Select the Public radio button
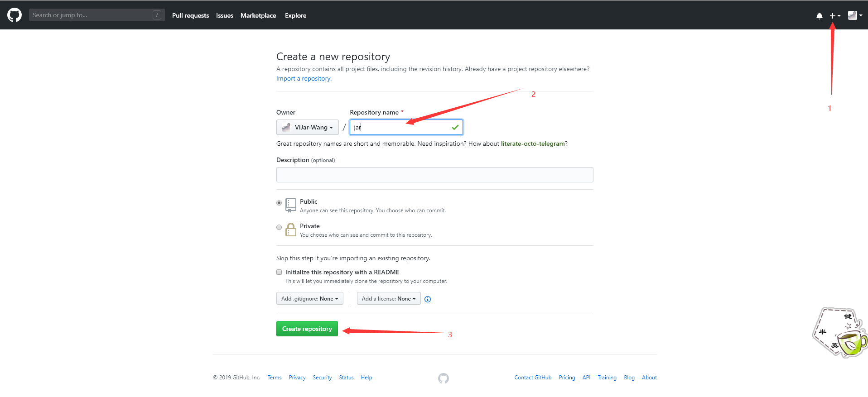Viewport: 868px width, 397px height. point(279,203)
